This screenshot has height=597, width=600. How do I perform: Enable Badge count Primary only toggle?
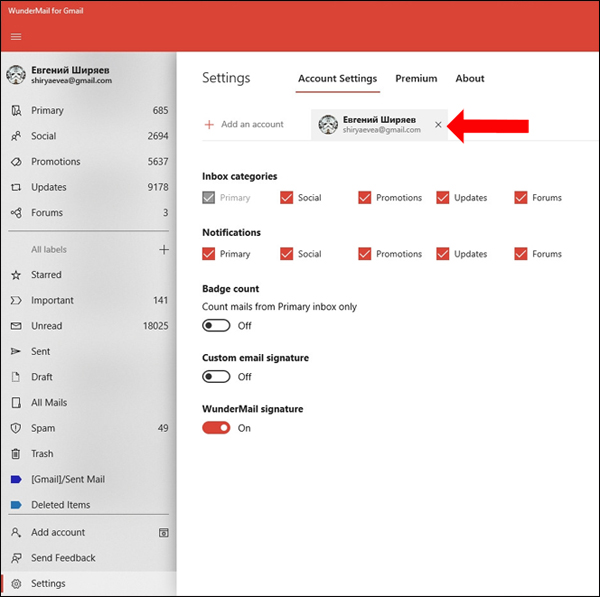coord(216,326)
